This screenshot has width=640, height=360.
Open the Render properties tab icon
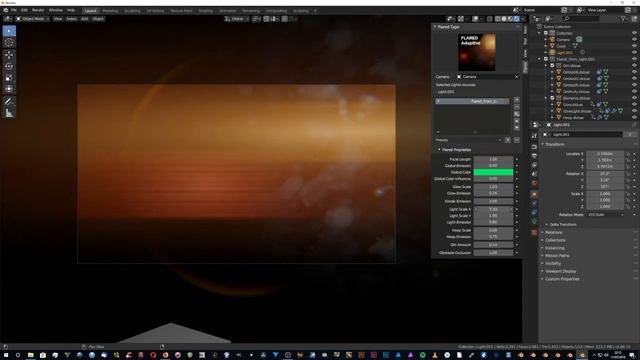(x=534, y=147)
